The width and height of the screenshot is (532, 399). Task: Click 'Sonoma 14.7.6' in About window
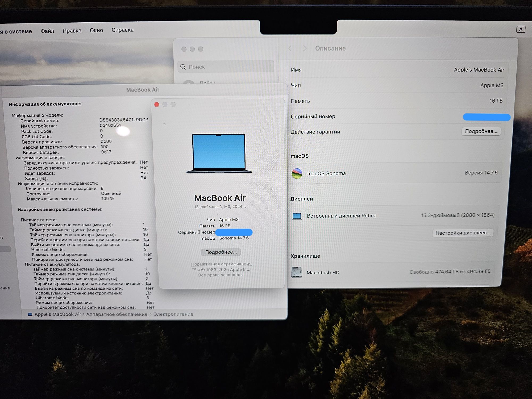click(x=234, y=238)
